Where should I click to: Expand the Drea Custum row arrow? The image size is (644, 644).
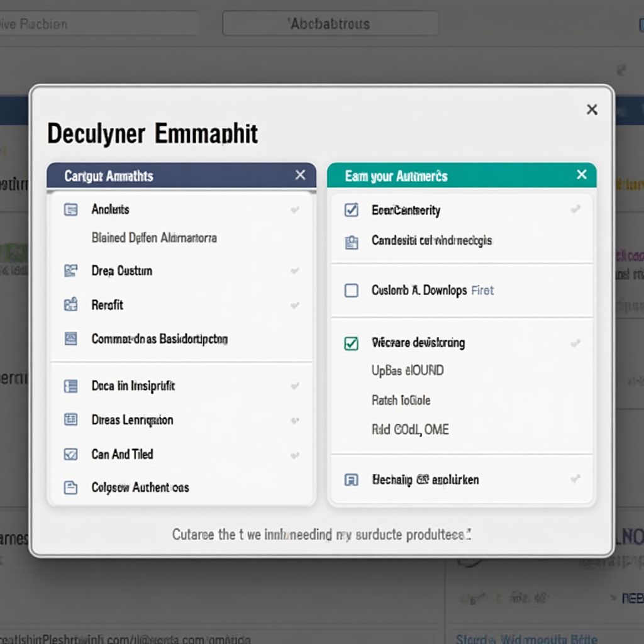[294, 271]
